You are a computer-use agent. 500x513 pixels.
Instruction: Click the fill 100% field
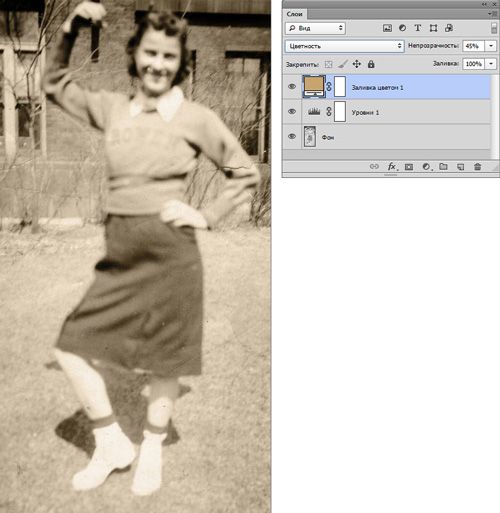pyautogui.click(x=473, y=64)
